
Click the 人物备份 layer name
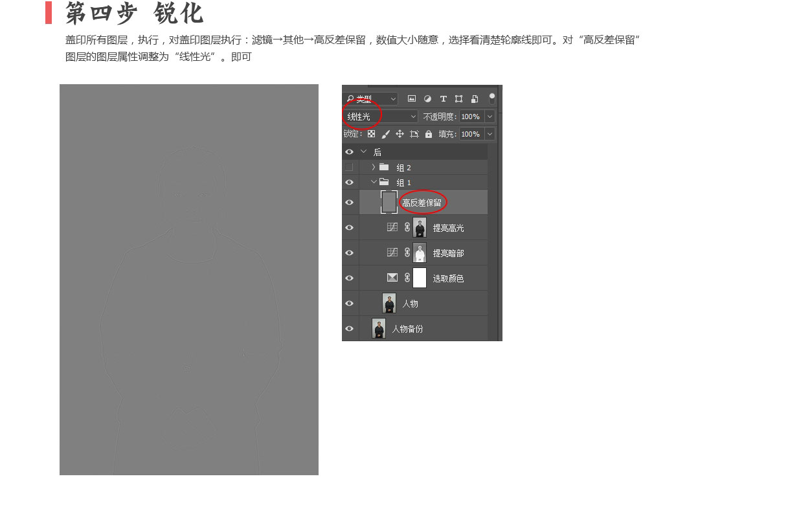click(x=407, y=329)
